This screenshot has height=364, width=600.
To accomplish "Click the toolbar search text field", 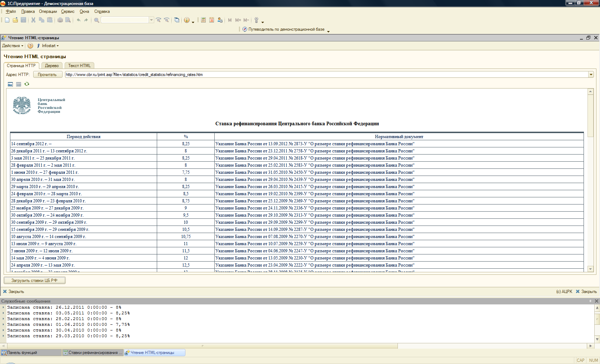I will pyautogui.click(x=125, y=20).
